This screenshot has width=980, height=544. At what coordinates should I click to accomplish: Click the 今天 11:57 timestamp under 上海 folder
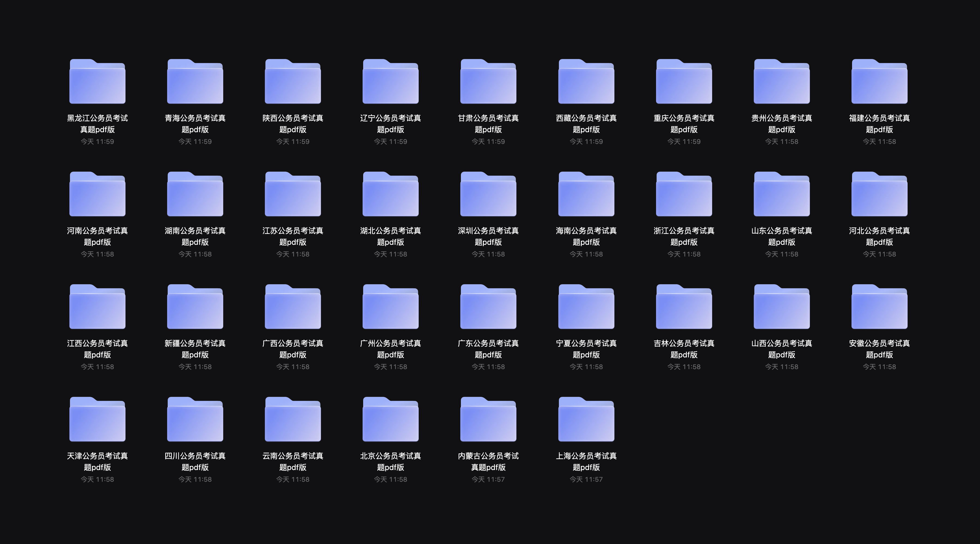[586, 479]
